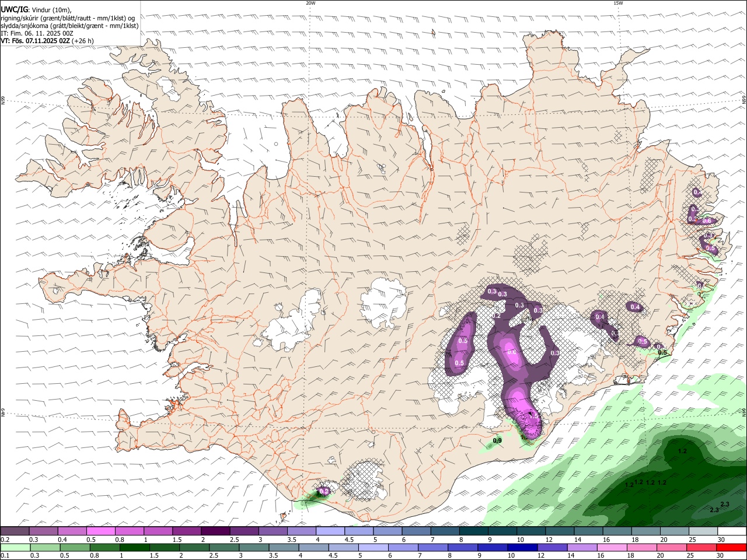The image size is (747, 560).
Task: Click the '30' label under the red rain swatch
Action: tap(720, 556)
